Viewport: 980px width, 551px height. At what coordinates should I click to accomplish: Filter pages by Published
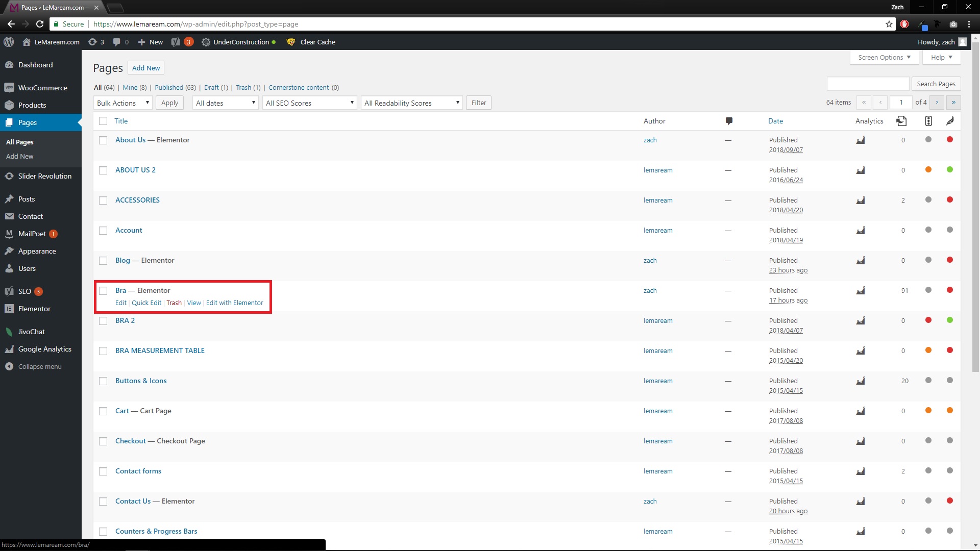(169, 87)
